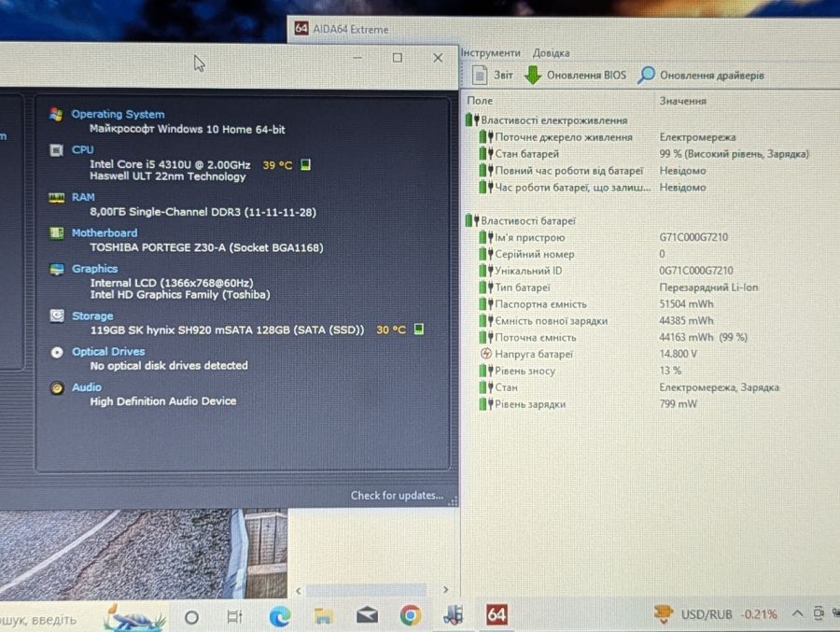Click the Audio speaker icon
This screenshot has height=632, width=840.
point(57,387)
